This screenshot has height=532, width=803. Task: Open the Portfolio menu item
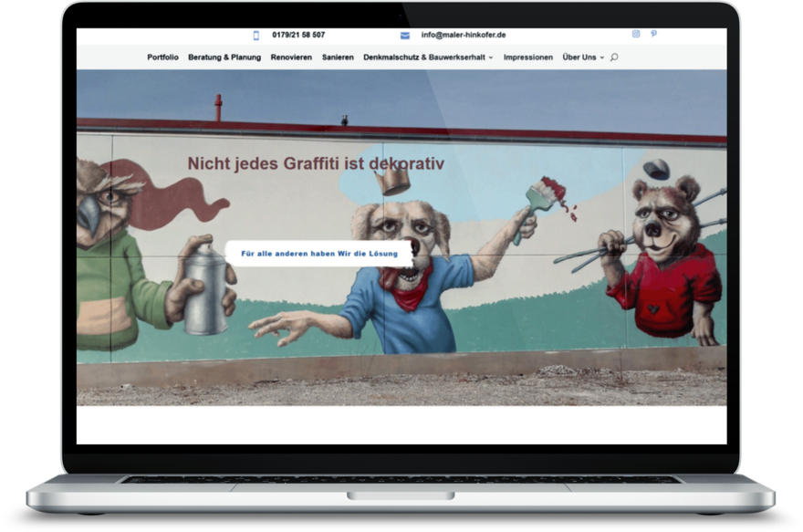[162, 57]
